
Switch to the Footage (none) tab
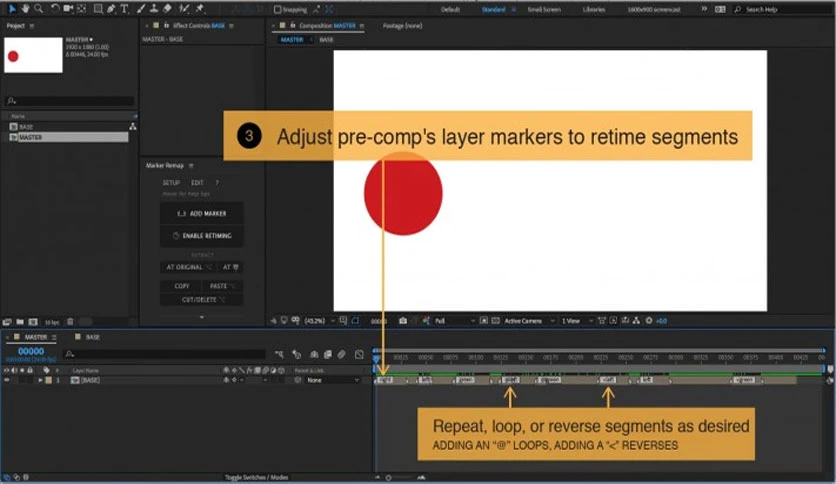[x=403, y=26]
